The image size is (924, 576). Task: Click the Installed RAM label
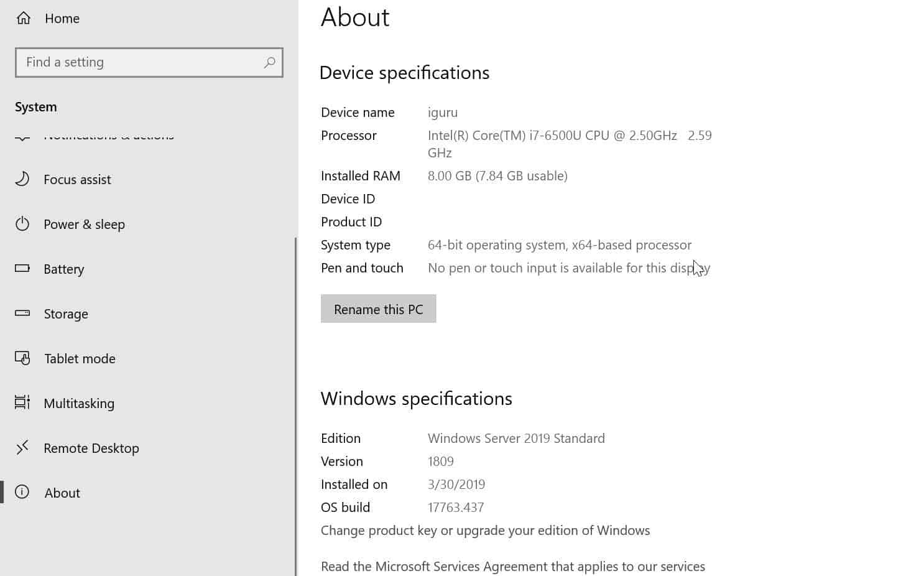point(361,176)
